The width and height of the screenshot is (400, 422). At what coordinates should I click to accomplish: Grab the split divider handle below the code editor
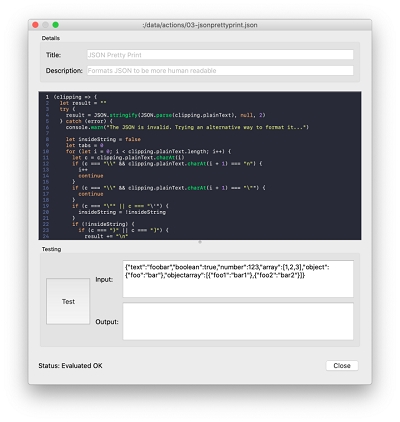[200, 242]
